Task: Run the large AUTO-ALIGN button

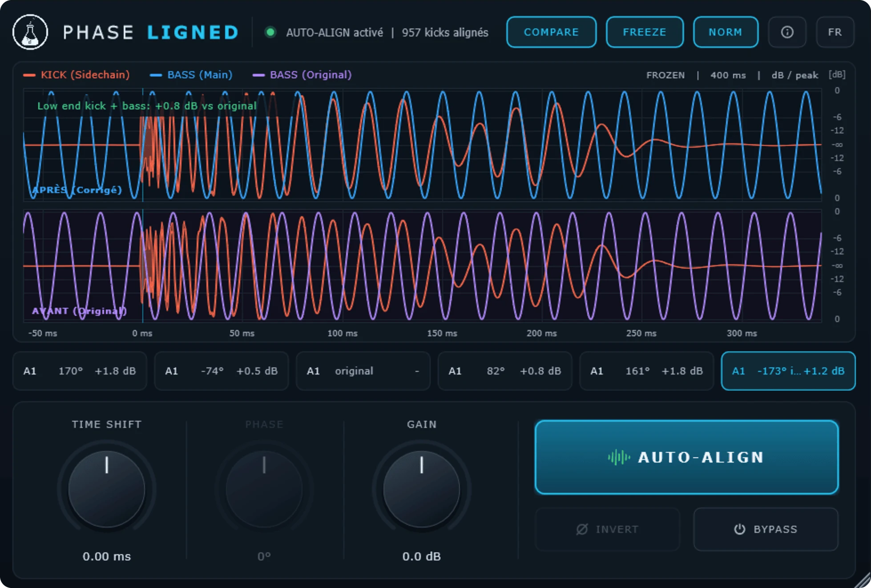Action: pyautogui.click(x=686, y=457)
